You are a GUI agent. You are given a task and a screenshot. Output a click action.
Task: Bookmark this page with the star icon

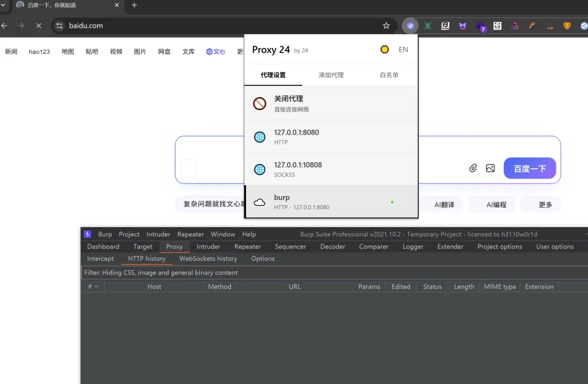pyautogui.click(x=386, y=26)
